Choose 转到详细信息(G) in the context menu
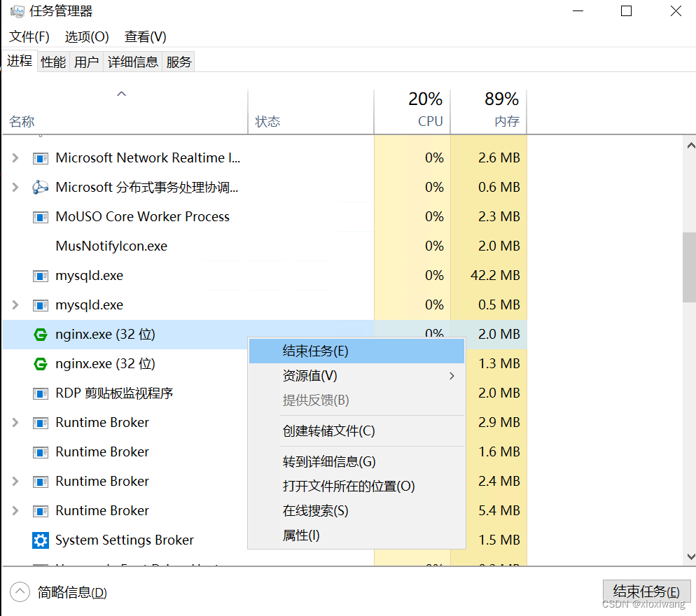The width and height of the screenshot is (696, 616). 356,462
